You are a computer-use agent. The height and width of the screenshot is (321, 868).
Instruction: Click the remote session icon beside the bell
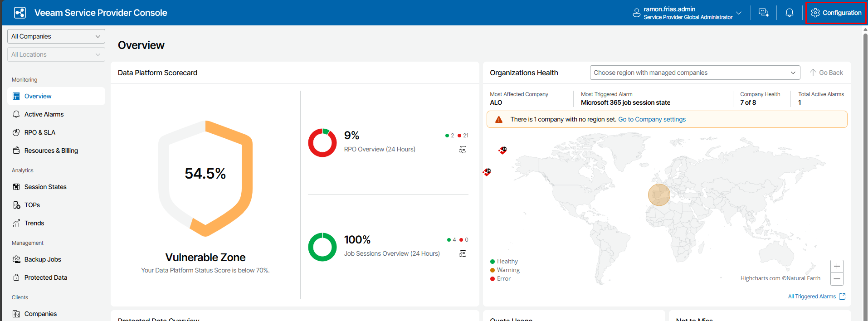coord(764,13)
